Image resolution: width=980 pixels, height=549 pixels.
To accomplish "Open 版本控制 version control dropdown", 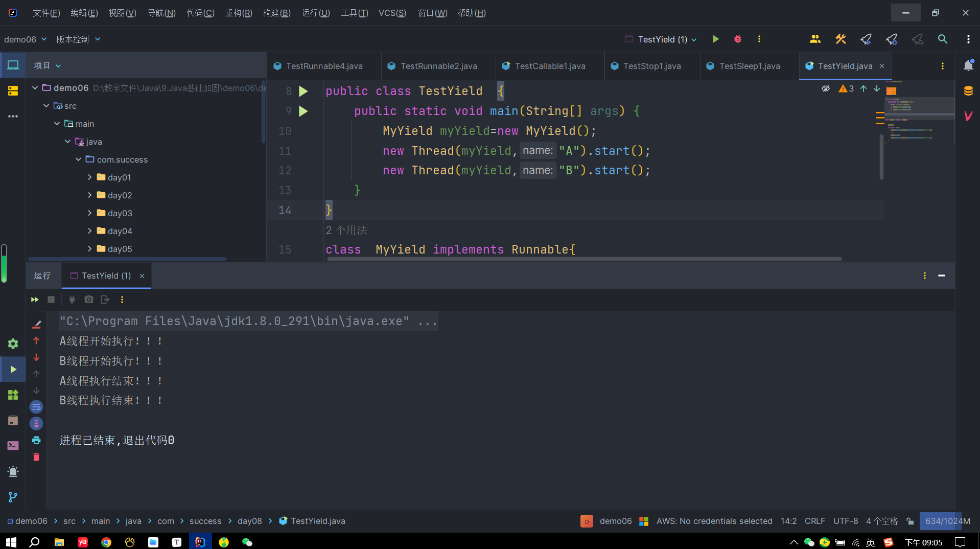I will coord(78,39).
